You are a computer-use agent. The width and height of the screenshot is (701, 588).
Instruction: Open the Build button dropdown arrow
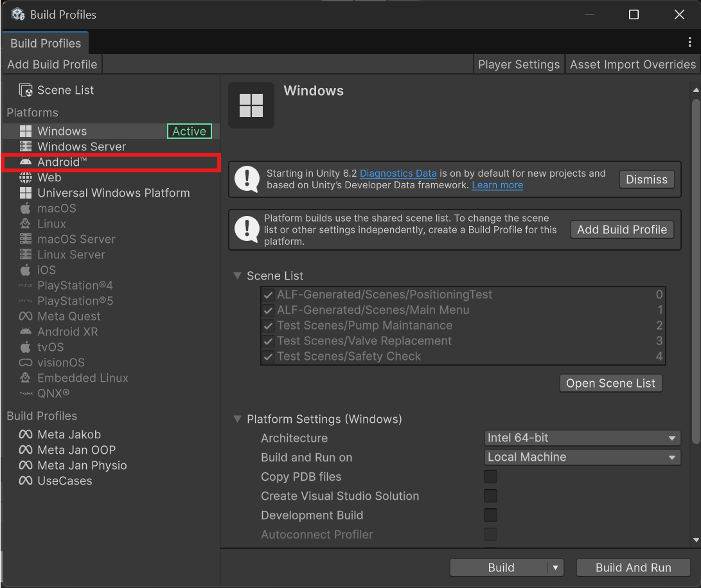point(556,568)
